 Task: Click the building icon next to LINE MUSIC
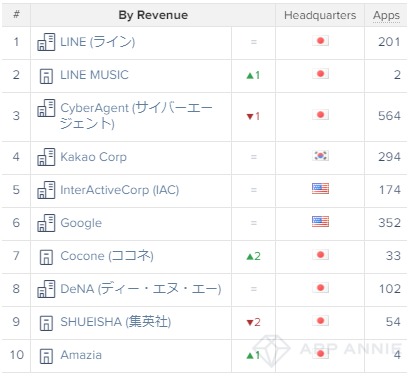coord(46,76)
